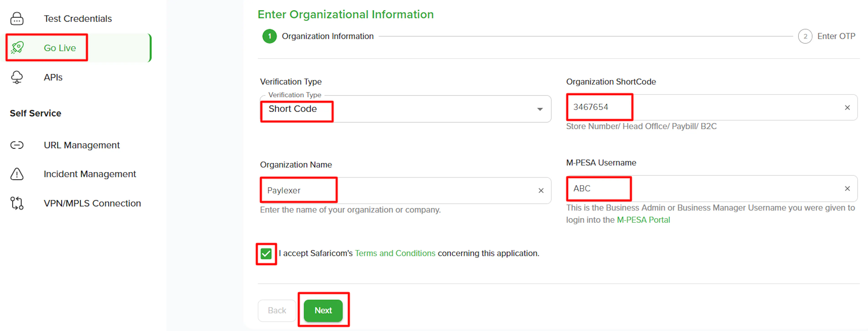Clear the Organization ShortCode field with X

847,108
